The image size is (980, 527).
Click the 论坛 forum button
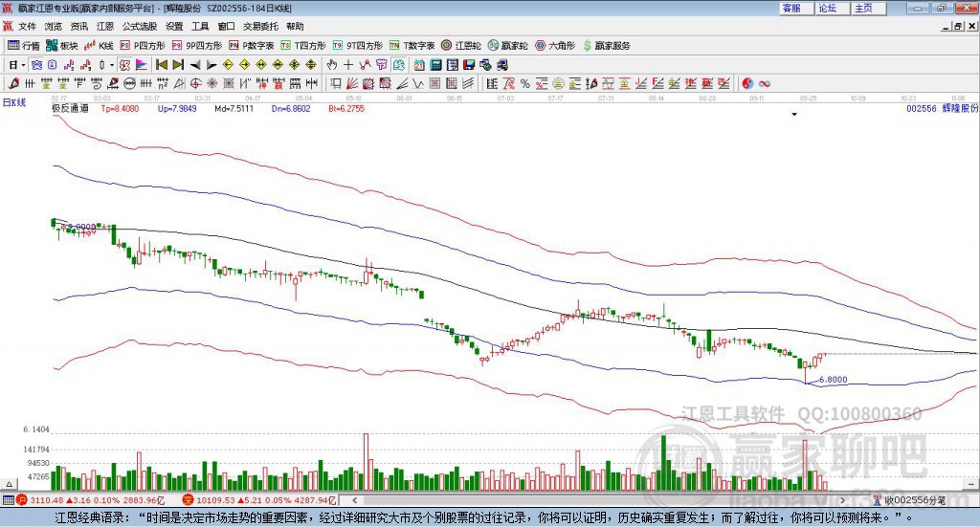832,8
